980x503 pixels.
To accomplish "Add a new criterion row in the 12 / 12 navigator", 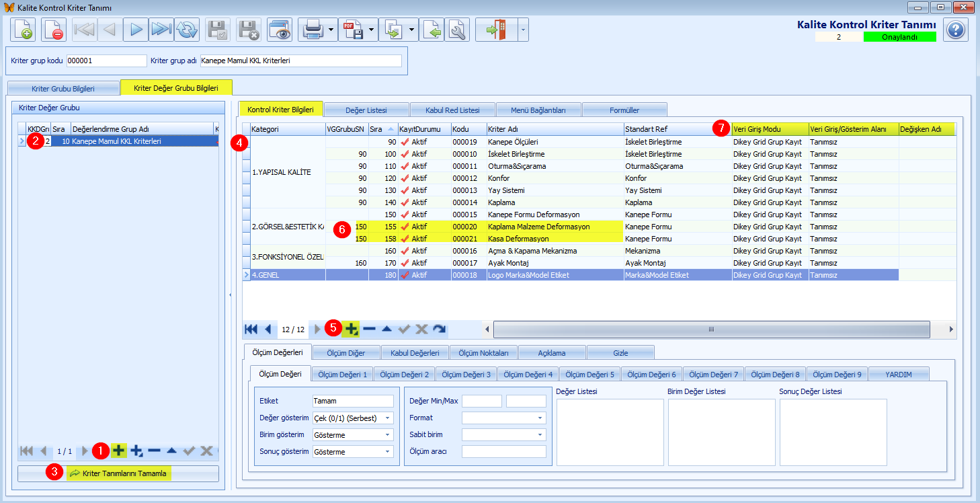I will pos(351,329).
